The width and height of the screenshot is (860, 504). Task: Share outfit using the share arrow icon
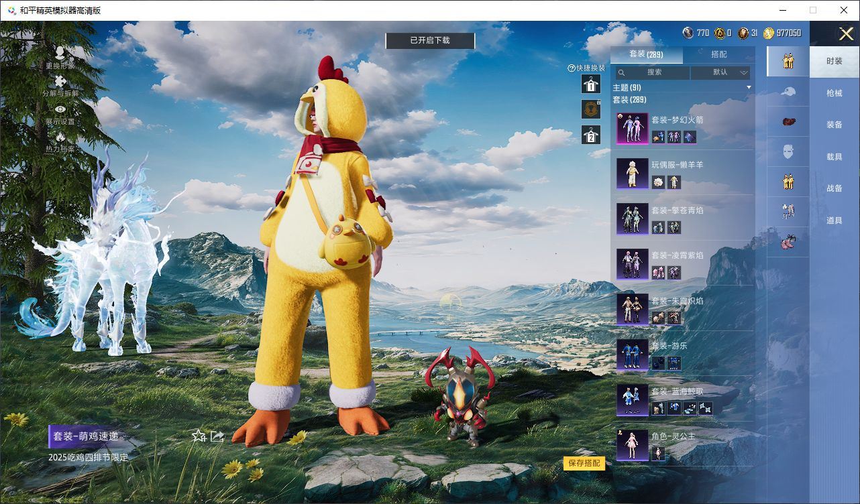[217, 436]
